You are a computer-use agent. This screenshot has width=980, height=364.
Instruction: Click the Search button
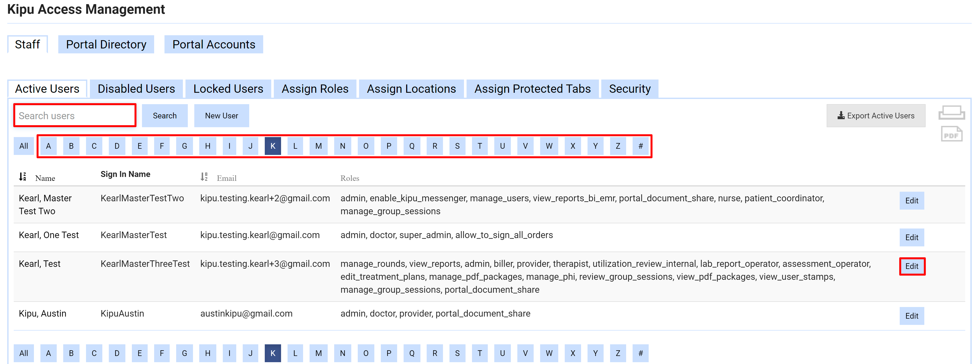165,115
